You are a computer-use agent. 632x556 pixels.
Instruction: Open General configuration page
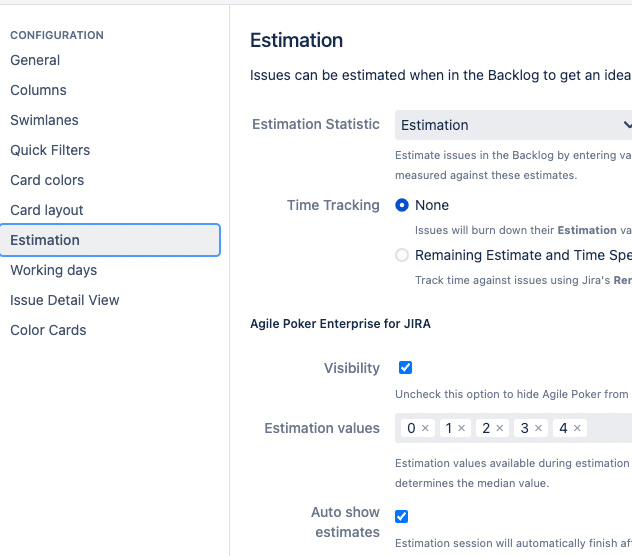(35, 60)
